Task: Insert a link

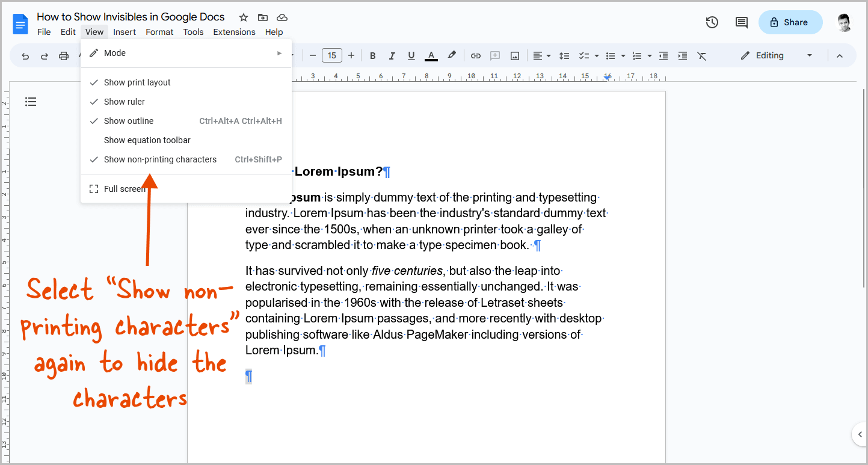Action: click(x=475, y=55)
